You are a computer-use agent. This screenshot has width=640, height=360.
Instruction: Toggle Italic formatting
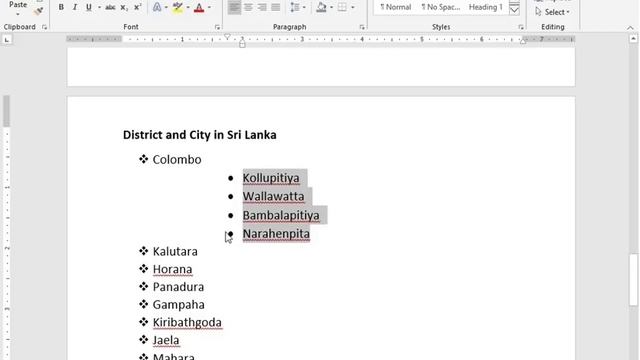(x=75, y=7)
